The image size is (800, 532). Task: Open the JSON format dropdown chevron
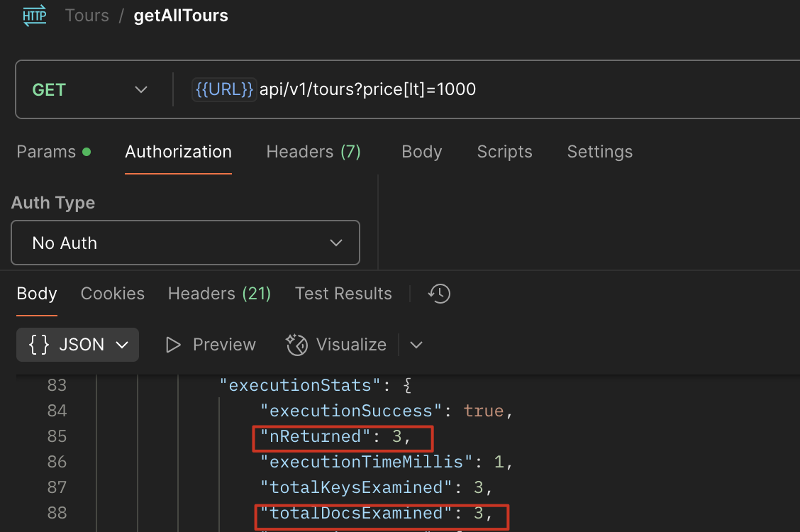122,345
